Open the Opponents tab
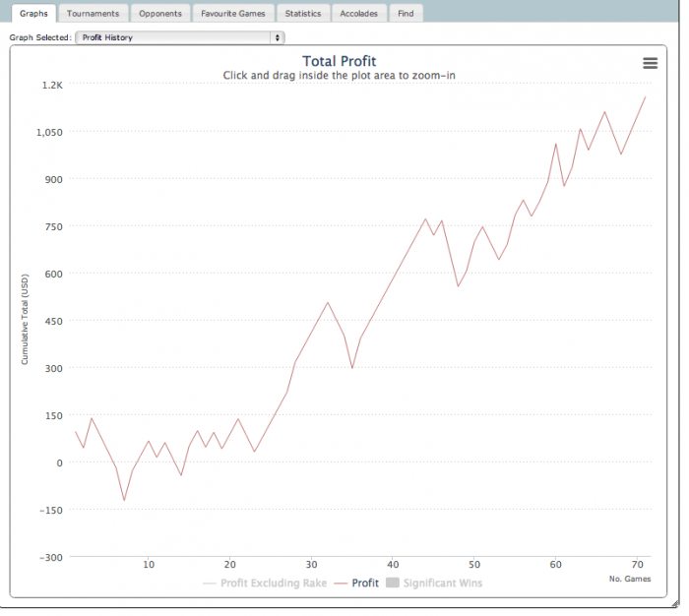Screen dimensions: 689x616 [x=160, y=14]
